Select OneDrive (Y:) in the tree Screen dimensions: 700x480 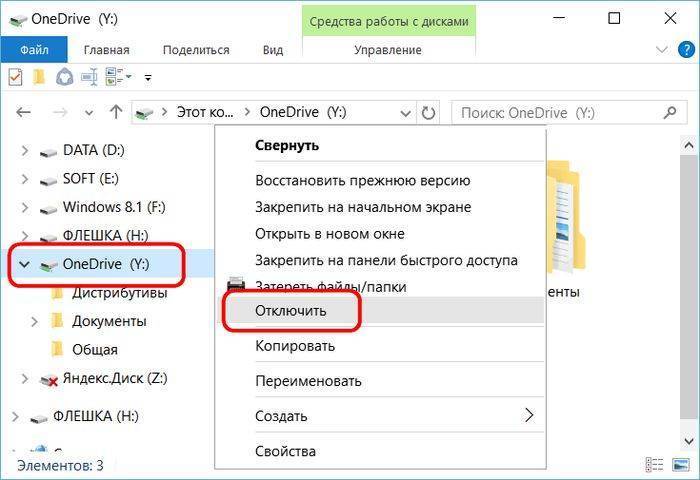[106, 264]
